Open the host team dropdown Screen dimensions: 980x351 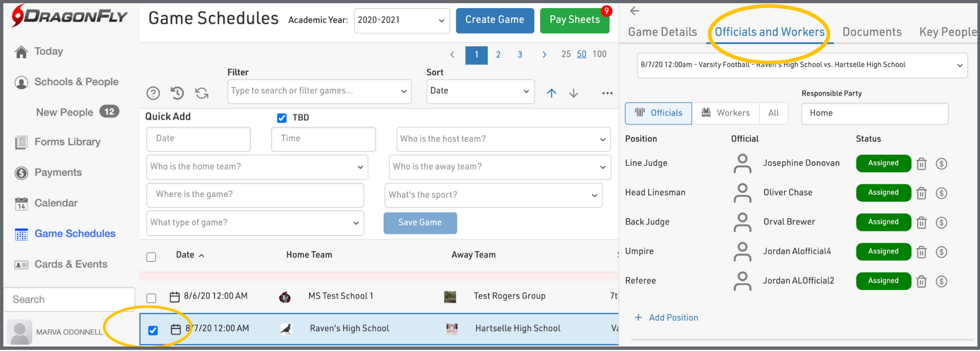tap(503, 139)
